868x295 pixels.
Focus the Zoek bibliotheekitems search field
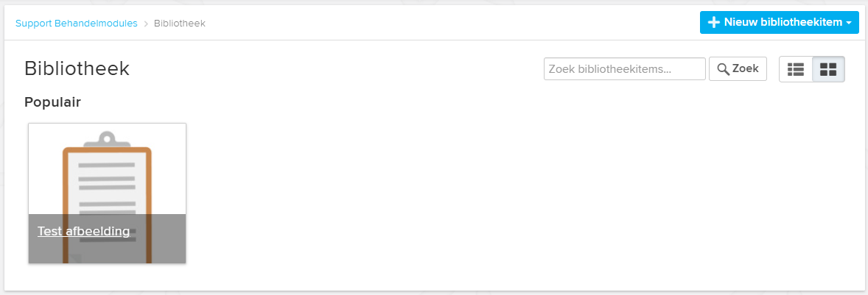624,69
